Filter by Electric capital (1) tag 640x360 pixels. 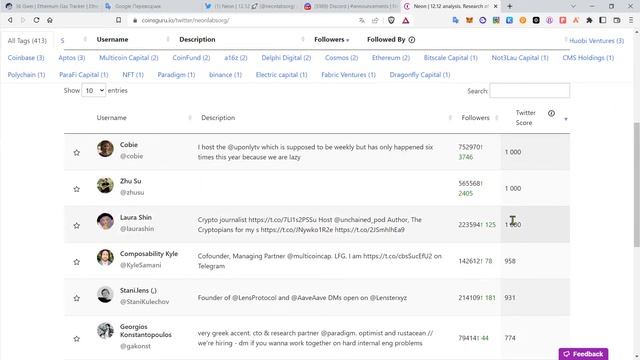click(281, 75)
